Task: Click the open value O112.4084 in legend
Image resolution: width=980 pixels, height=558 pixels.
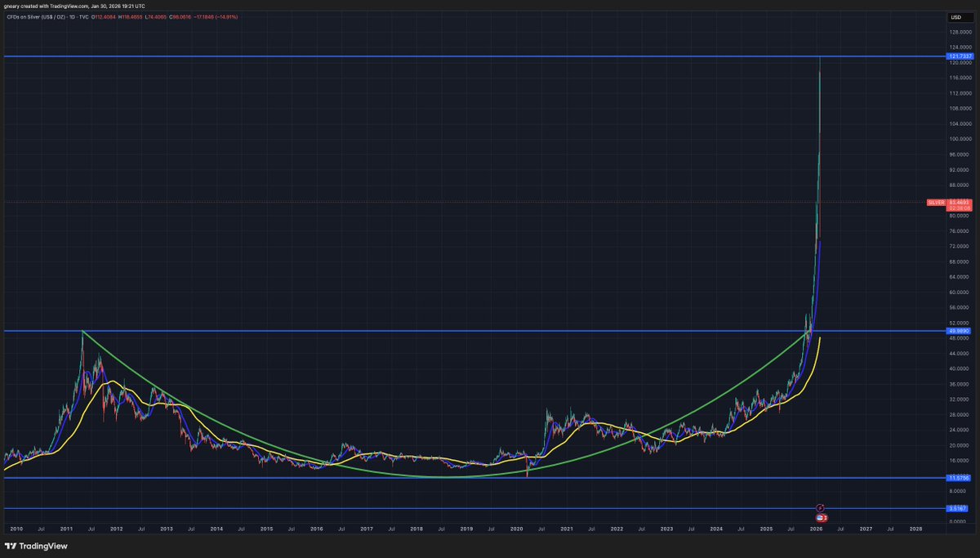Action: [x=104, y=16]
